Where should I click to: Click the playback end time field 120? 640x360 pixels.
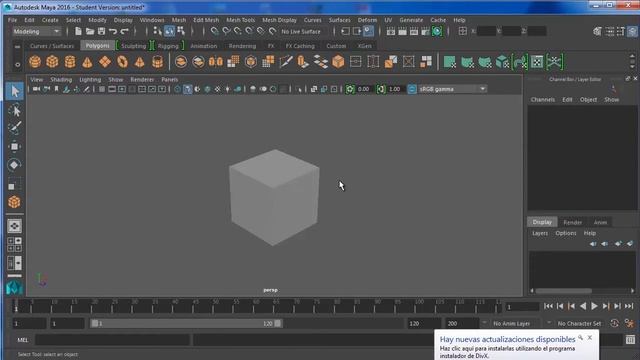coord(424,323)
